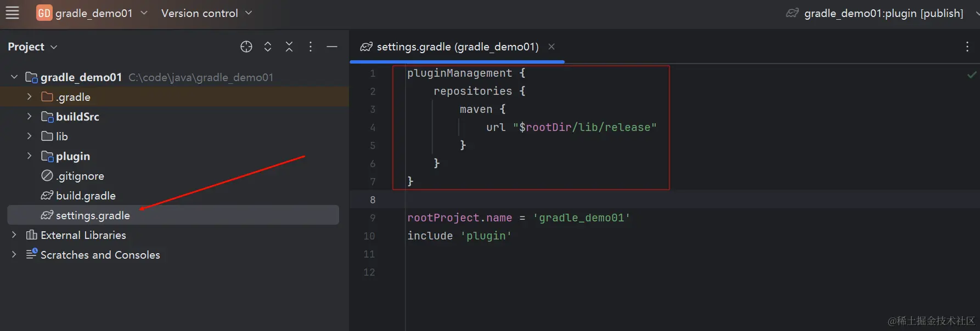This screenshot has width=980, height=331.
Task: Click Select Opened File crosshair icon
Action: [246, 47]
